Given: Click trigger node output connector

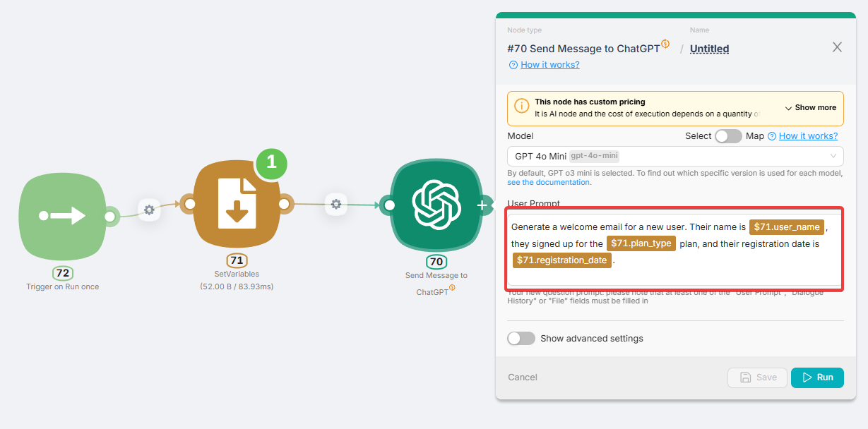Looking at the screenshot, I should (110, 216).
